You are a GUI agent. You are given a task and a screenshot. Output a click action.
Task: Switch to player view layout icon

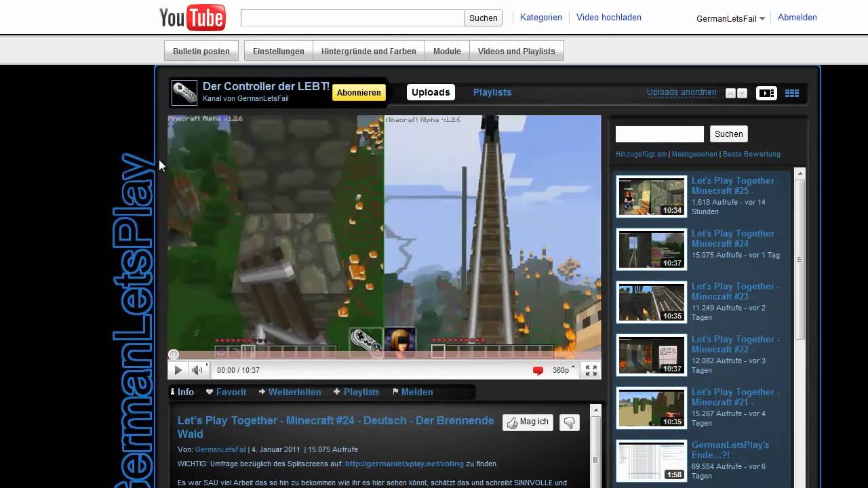coord(766,94)
